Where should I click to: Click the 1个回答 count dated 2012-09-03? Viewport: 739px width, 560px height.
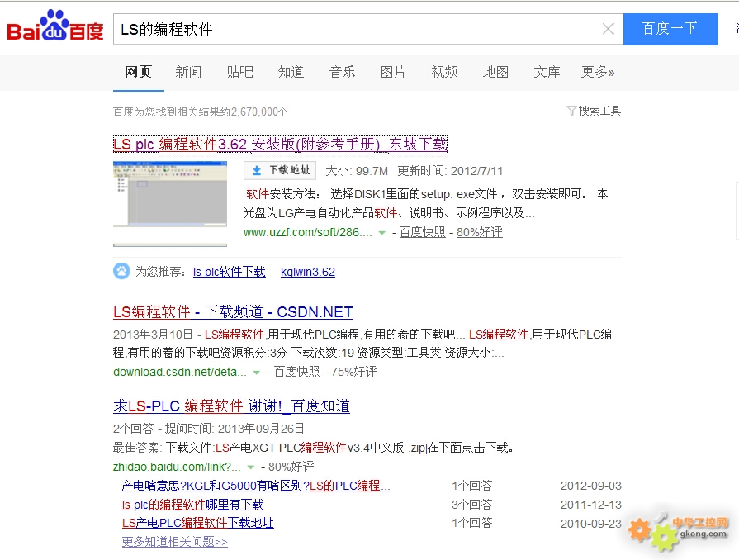coord(472,486)
